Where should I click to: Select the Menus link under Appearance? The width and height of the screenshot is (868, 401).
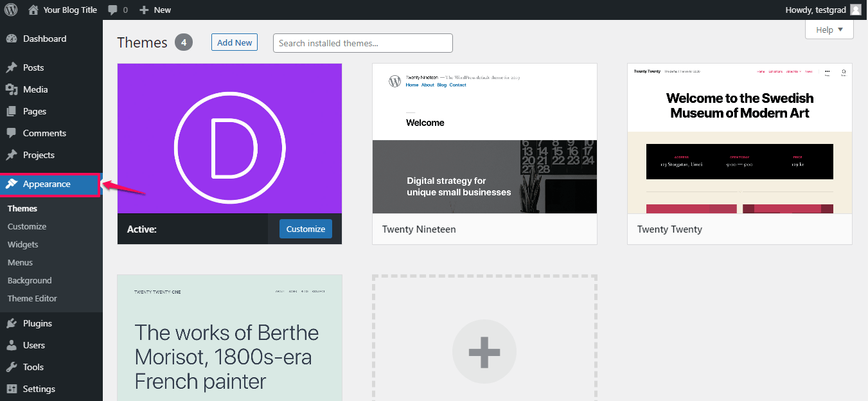(20, 262)
